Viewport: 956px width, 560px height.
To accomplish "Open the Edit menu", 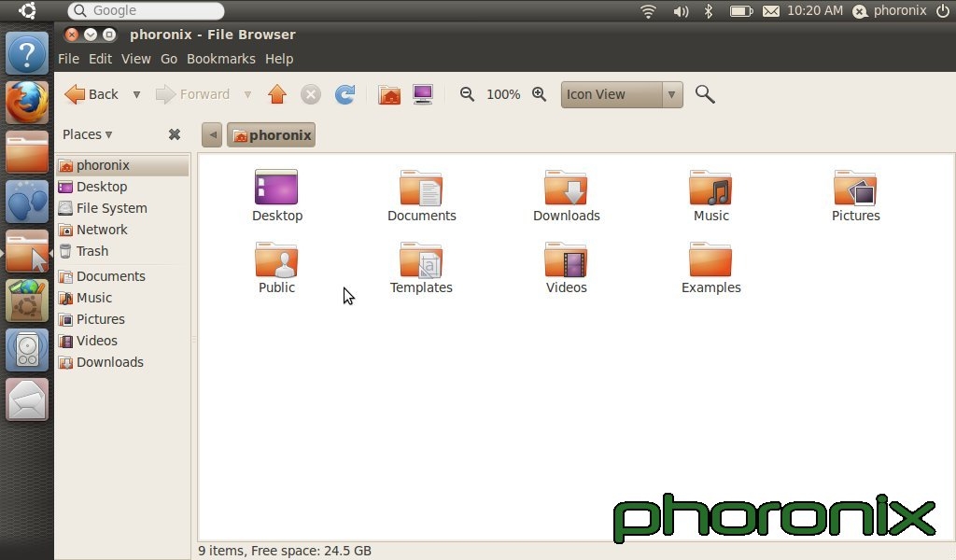I will 100,59.
